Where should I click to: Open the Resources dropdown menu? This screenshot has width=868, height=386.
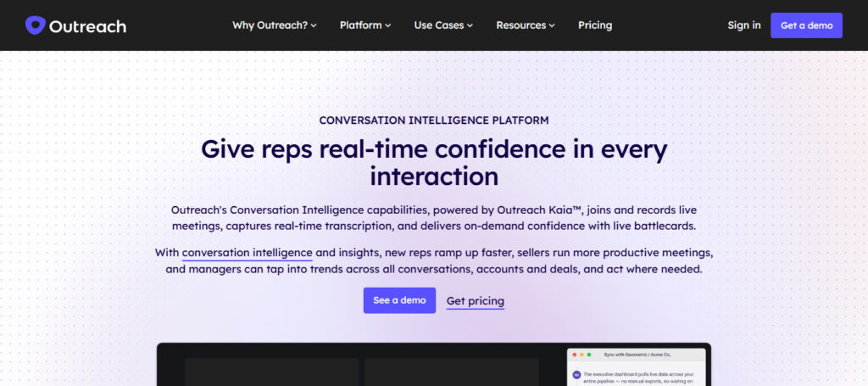[526, 25]
